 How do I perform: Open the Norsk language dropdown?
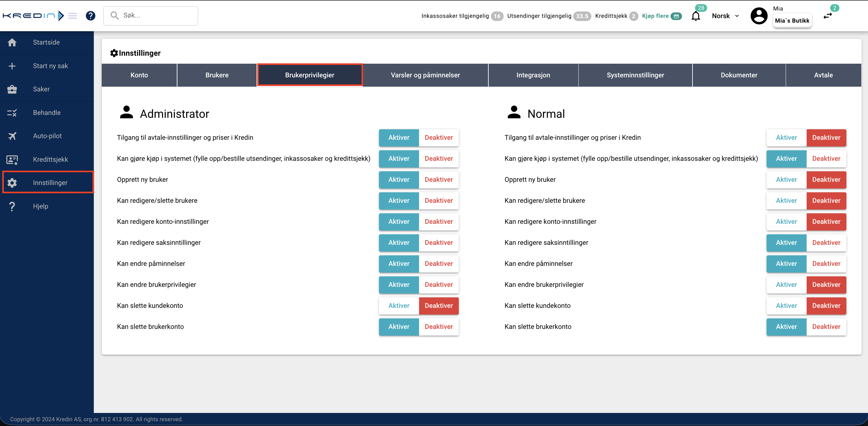[x=725, y=16]
